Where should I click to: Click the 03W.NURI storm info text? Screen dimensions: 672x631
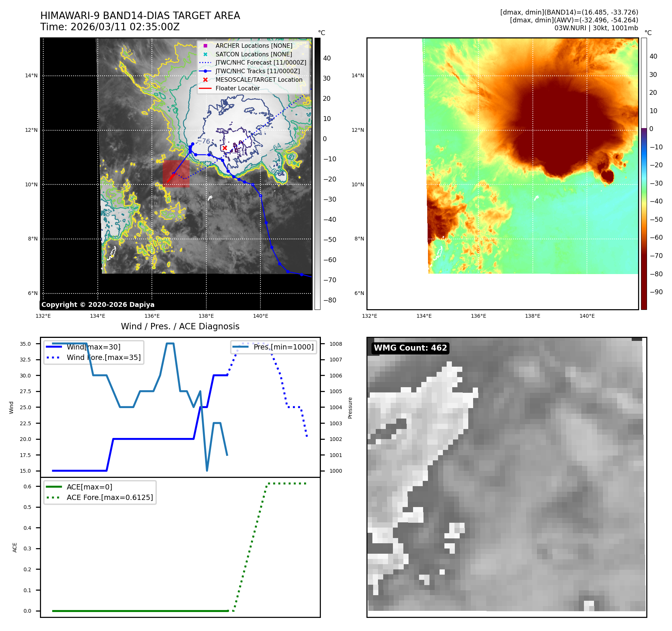[596, 28]
